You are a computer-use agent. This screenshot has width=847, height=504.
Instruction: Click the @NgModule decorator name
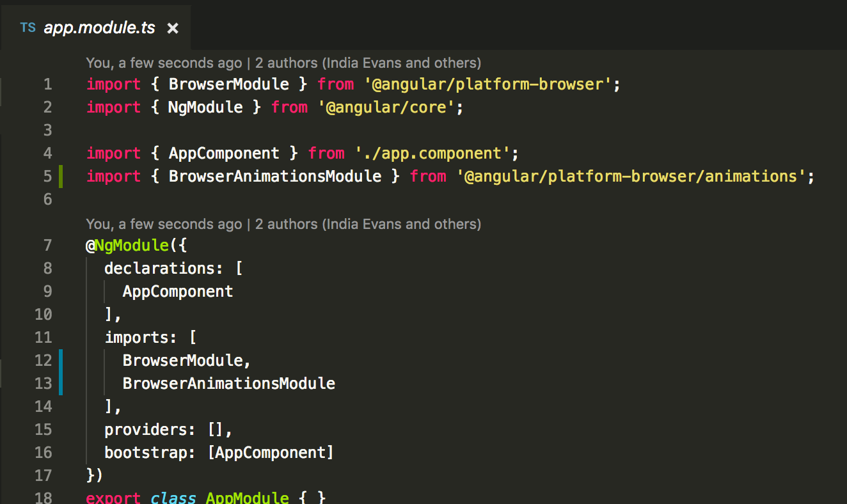click(x=131, y=245)
